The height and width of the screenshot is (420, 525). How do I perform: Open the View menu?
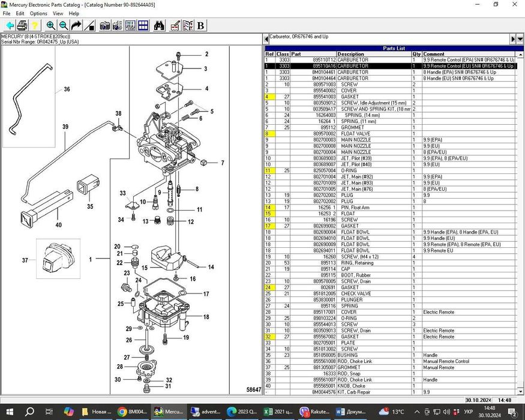pyautogui.click(x=58, y=13)
